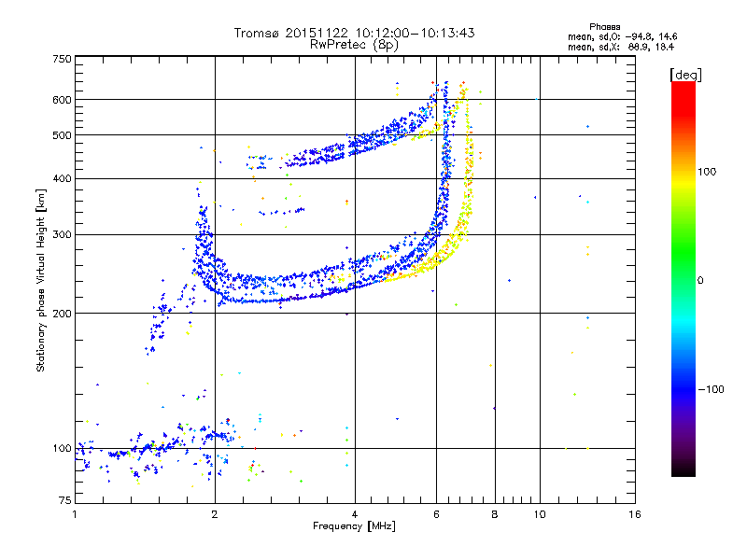This screenshot has height=560, width=747.
Task: Click the '1' frequency axis tick label
Action: (75, 514)
